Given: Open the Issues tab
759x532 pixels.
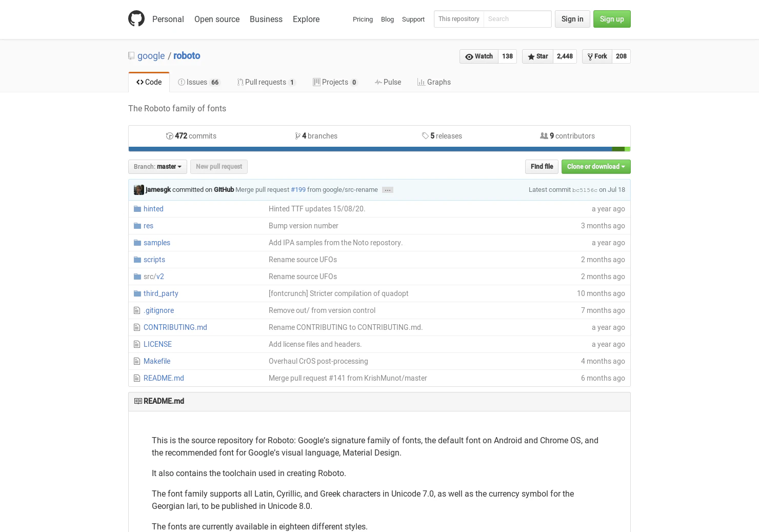Looking at the screenshot, I should tap(199, 82).
